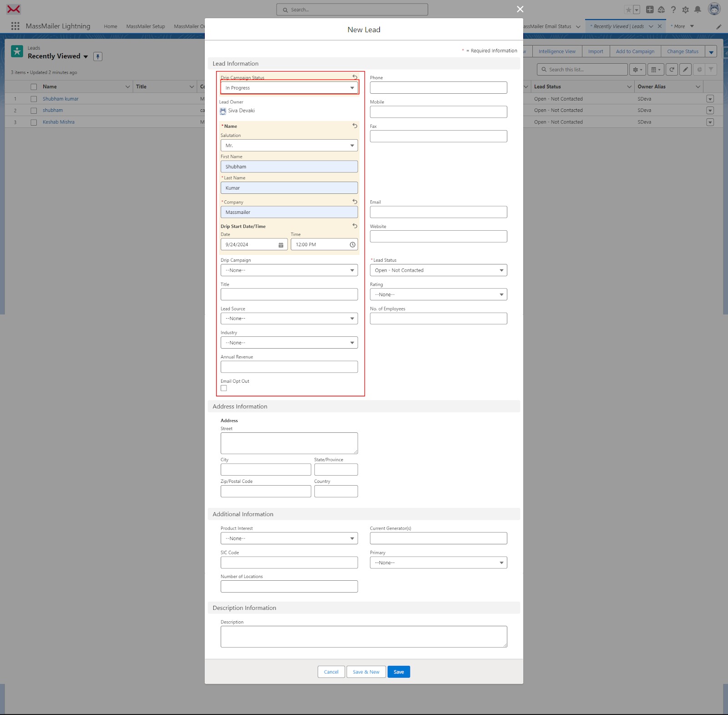
Task: Toggle Email Opt Out checkbox
Action: coord(224,388)
